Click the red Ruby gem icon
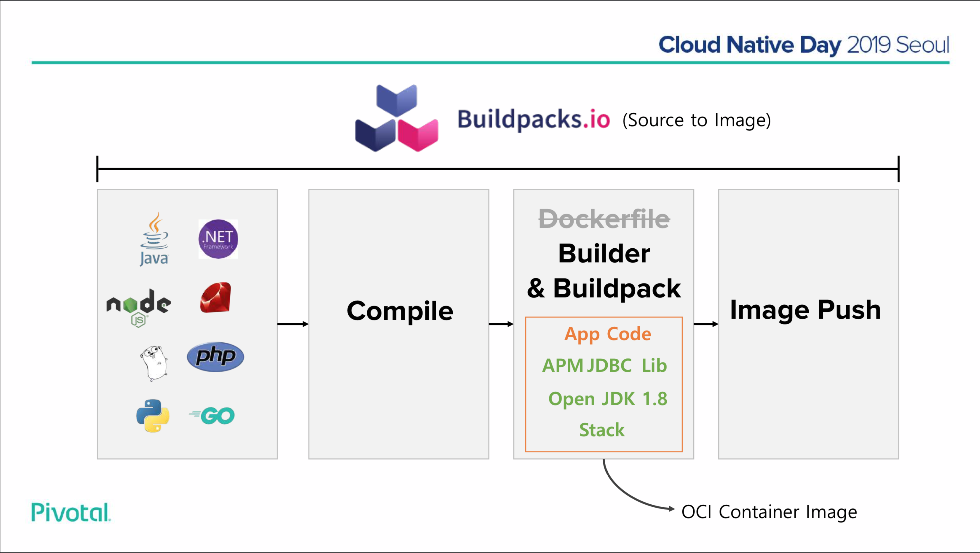Viewport: 980px width, 553px height. 216,298
